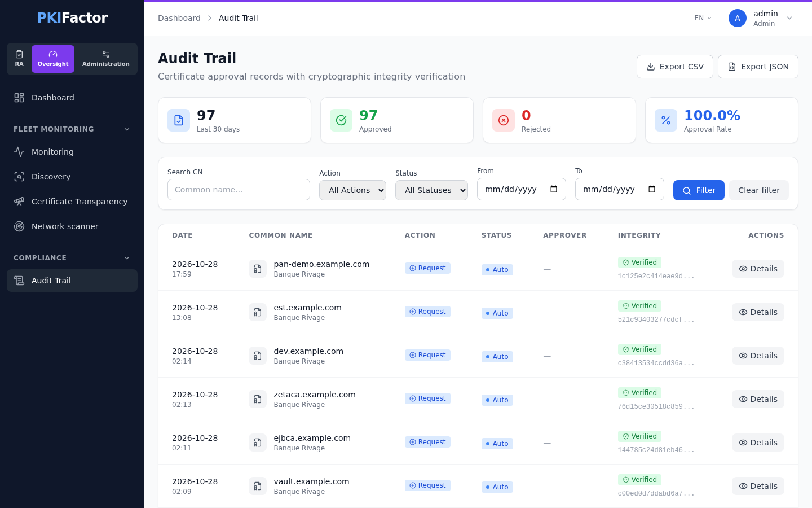Image resolution: width=812 pixels, height=508 pixels.
Task: Export records as CSV
Action: click(x=675, y=67)
